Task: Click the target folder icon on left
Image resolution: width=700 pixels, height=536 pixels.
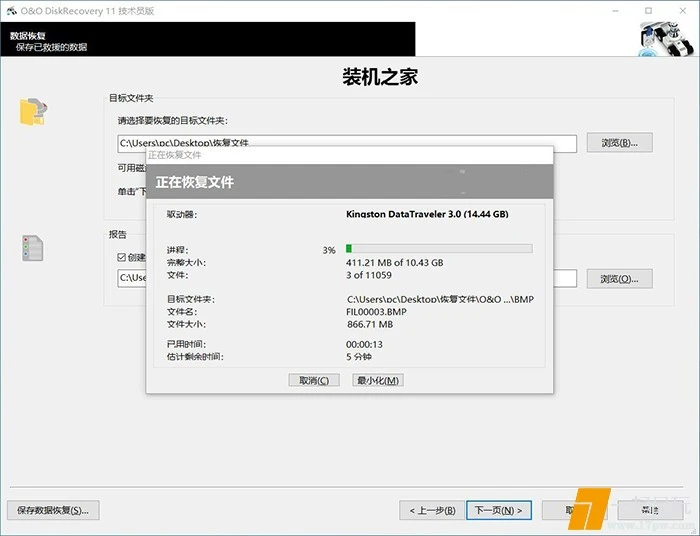Action: click(33, 112)
